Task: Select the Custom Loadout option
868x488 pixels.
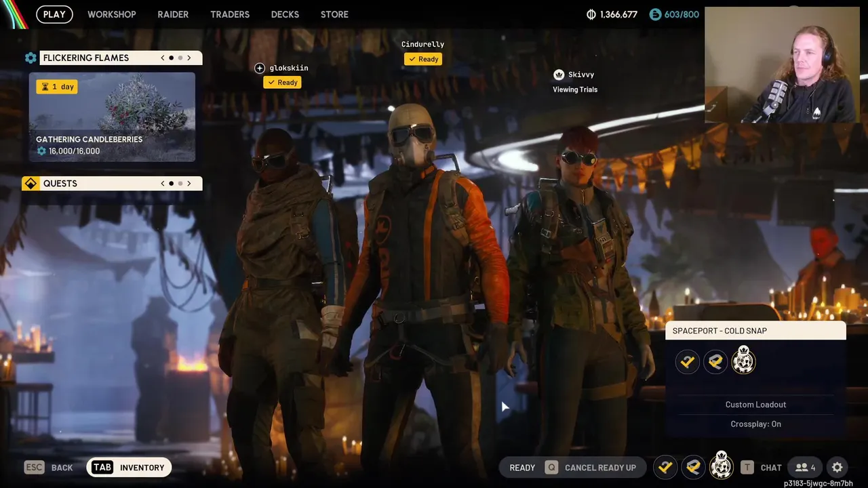Action: [756, 405]
